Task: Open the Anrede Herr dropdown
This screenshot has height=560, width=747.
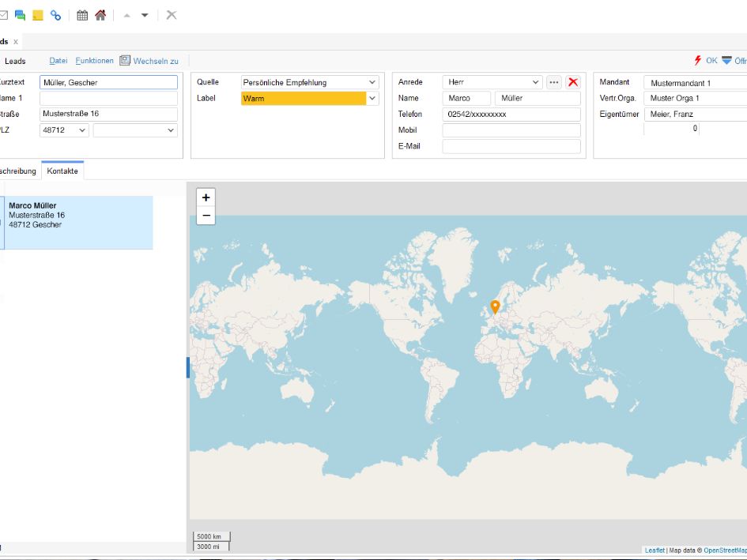Action: point(535,82)
